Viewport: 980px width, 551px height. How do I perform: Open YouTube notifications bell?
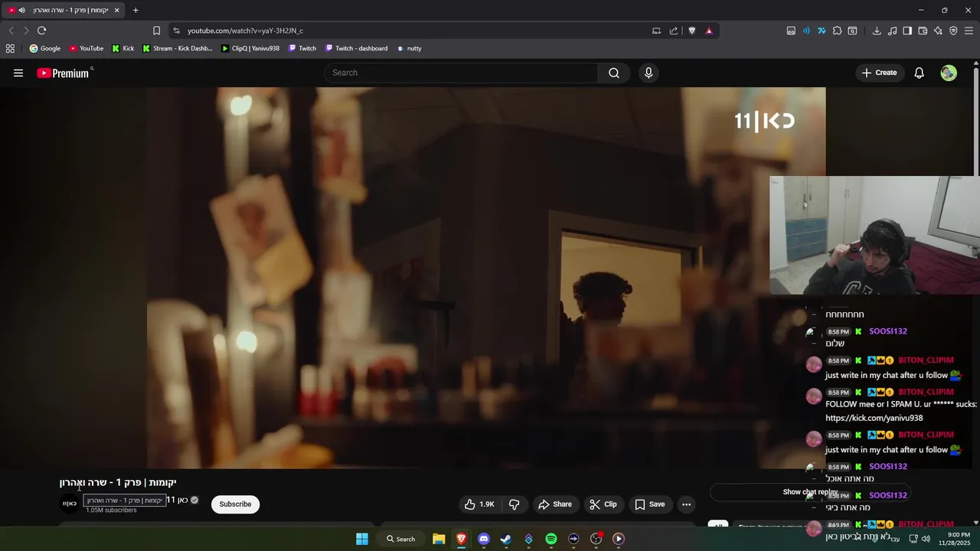tap(919, 73)
